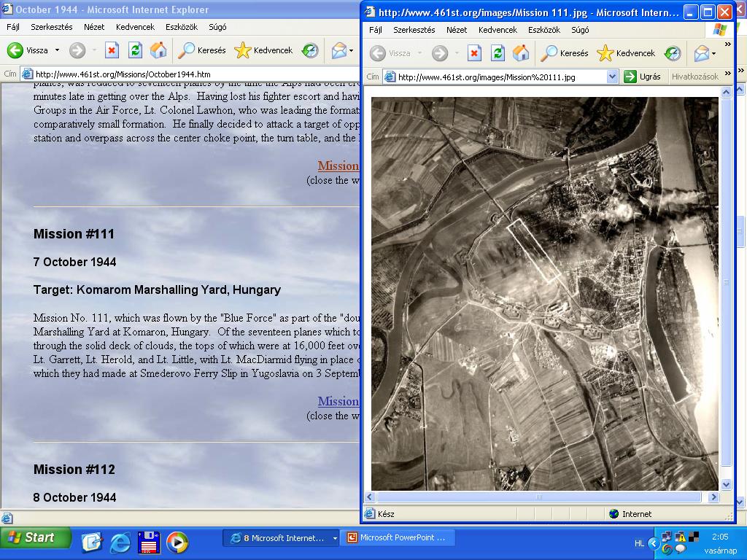
Task: Open mail dropdown arrow in October 1944 toolbar
Action: point(352,50)
